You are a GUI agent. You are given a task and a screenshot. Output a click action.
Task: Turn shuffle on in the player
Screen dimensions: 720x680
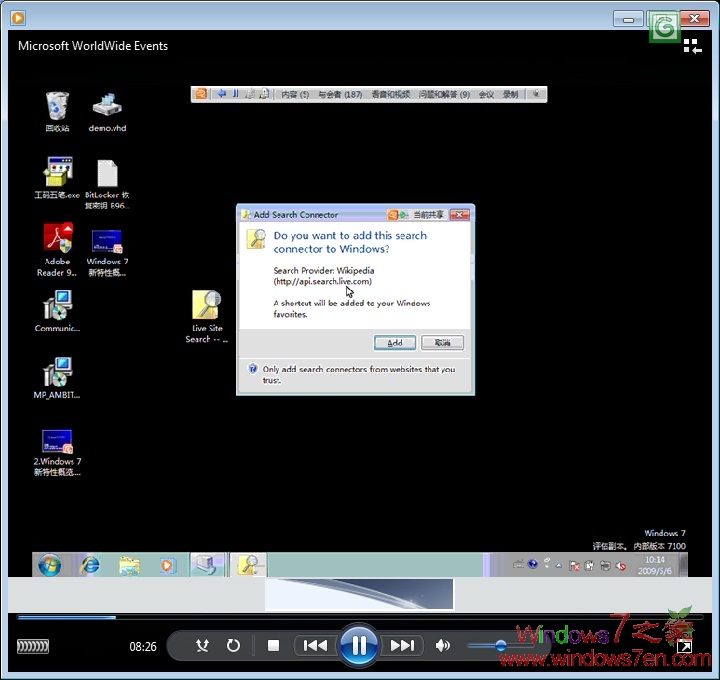202,646
